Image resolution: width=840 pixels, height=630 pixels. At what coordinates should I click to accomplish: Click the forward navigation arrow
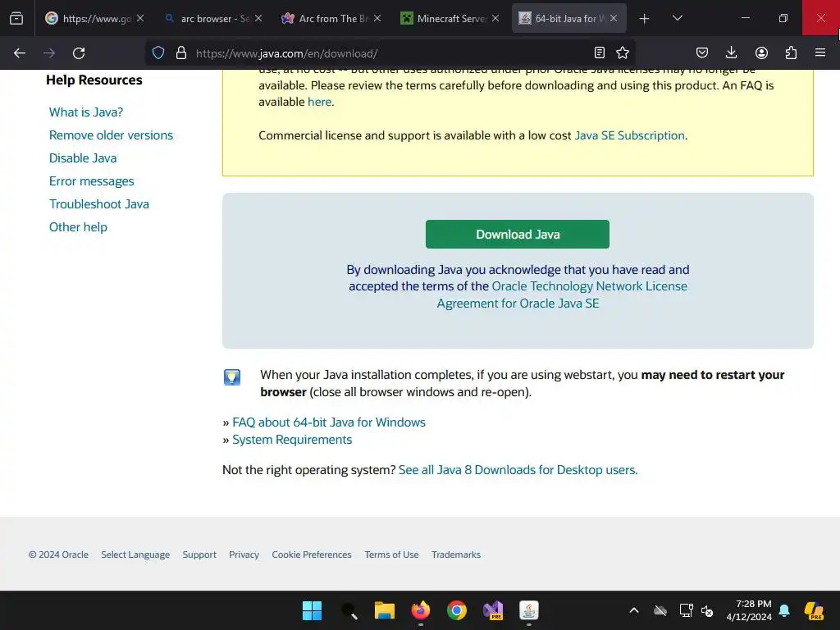(x=49, y=53)
